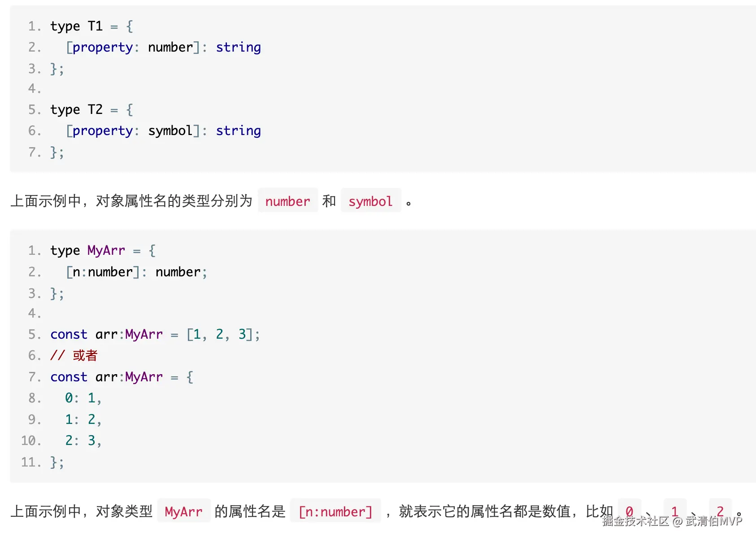The width and height of the screenshot is (756, 541).
Task: Click the comment line '// 或者'
Action: [74, 355]
